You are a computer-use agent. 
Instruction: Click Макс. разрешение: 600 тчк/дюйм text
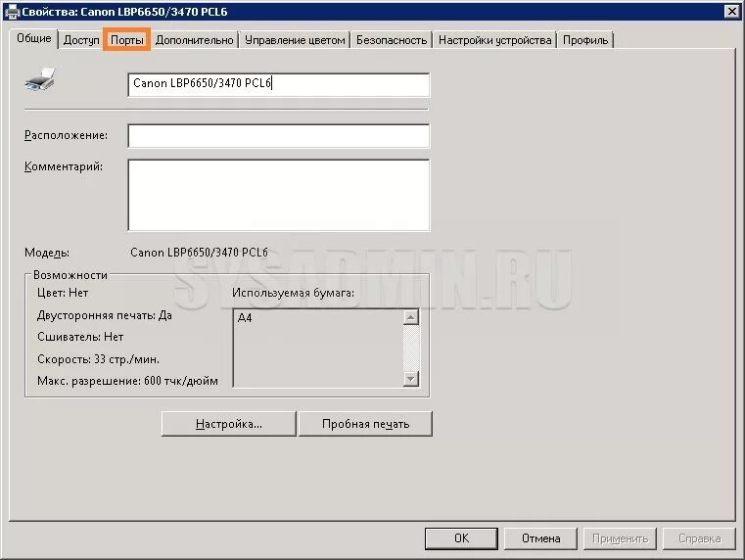127,381
